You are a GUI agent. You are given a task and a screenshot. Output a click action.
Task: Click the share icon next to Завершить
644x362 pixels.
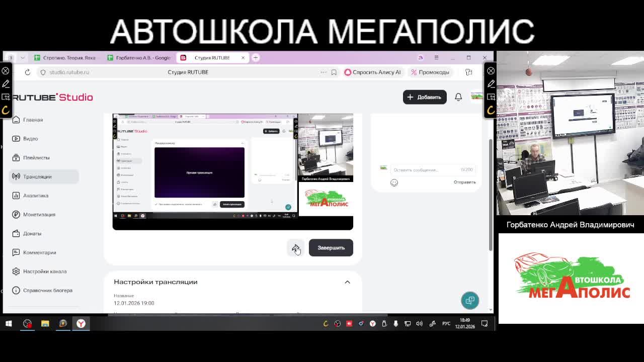[296, 248]
